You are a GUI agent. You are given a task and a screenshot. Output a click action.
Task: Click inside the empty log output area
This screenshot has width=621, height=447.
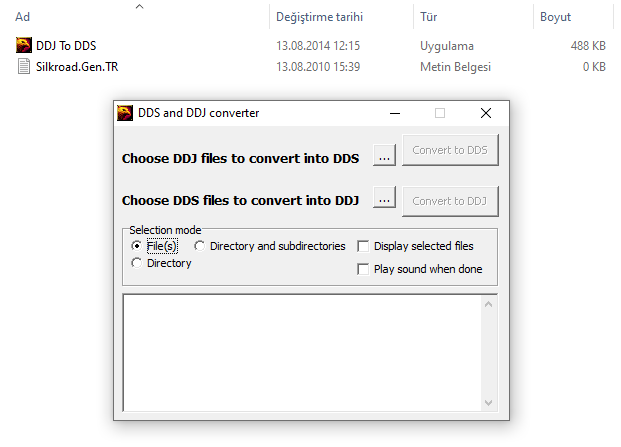pyautogui.click(x=303, y=353)
